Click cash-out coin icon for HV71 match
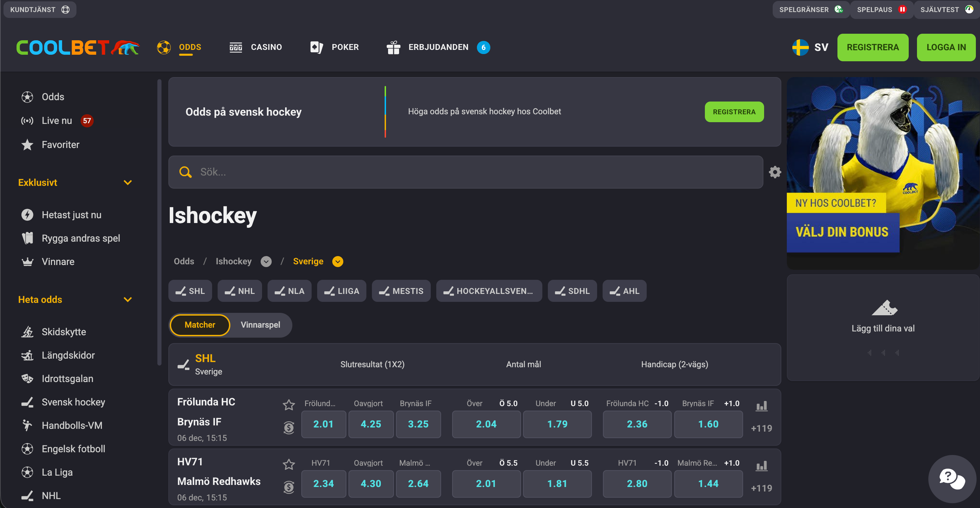The width and height of the screenshot is (980, 508). click(x=289, y=487)
